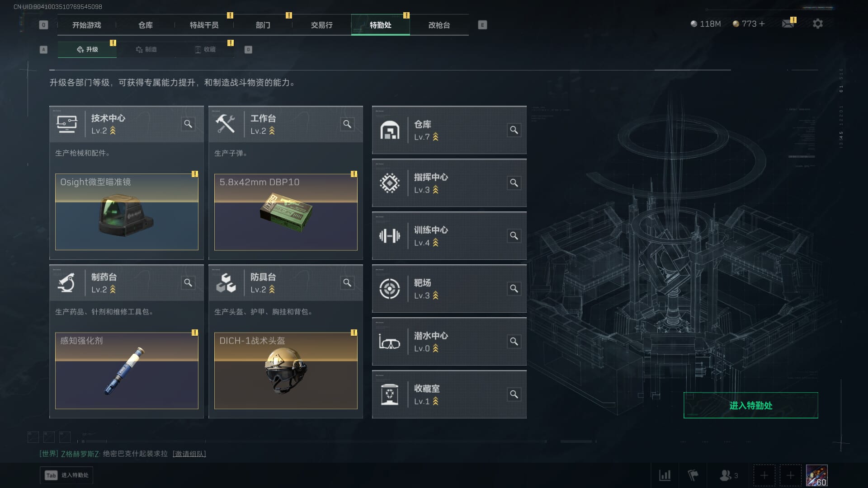This screenshot has height=488, width=868.
Task: Click magnifier on 潜水中心 row
Action: coord(514,342)
